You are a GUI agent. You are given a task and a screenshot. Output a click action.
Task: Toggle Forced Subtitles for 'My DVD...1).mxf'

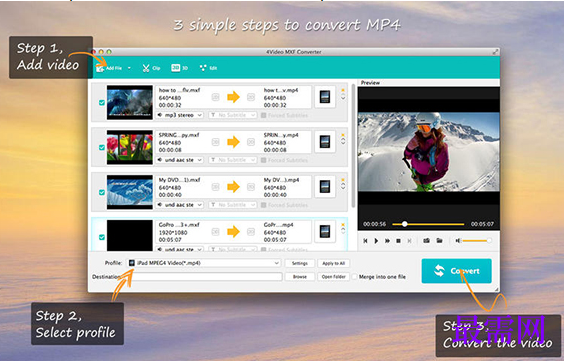click(264, 205)
